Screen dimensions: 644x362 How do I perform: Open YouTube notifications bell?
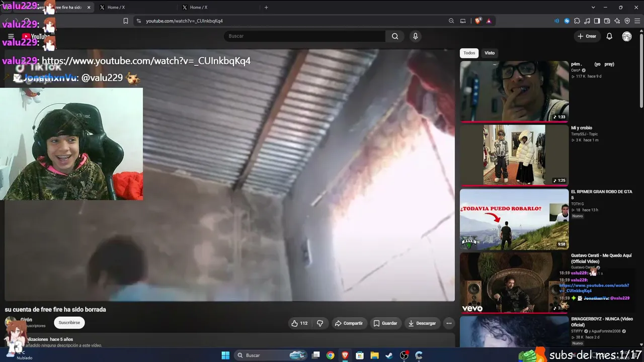(609, 36)
